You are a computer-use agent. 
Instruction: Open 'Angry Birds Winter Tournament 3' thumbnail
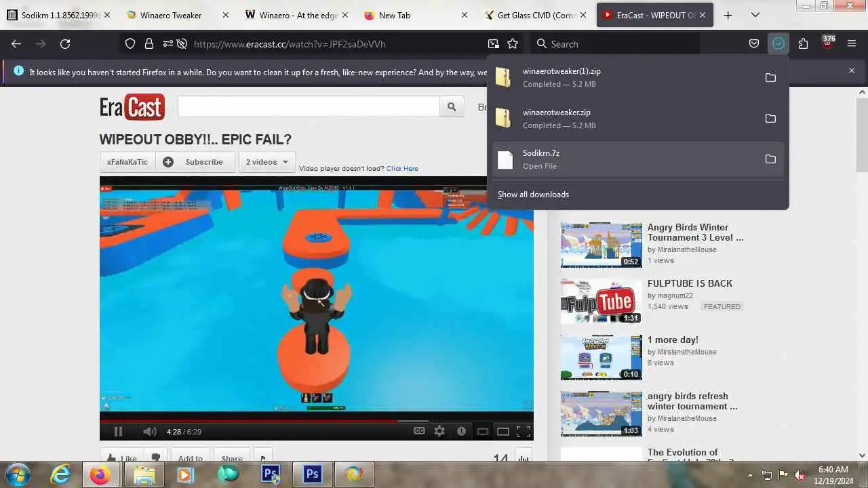[601, 245]
